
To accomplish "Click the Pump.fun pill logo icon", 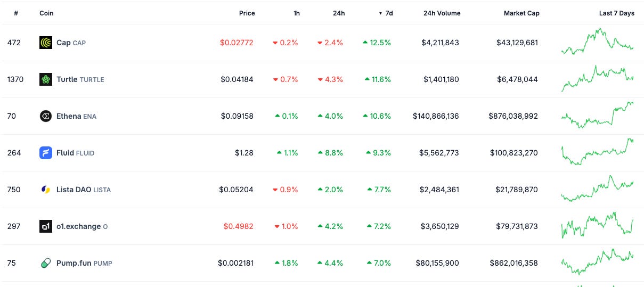I will [x=46, y=263].
